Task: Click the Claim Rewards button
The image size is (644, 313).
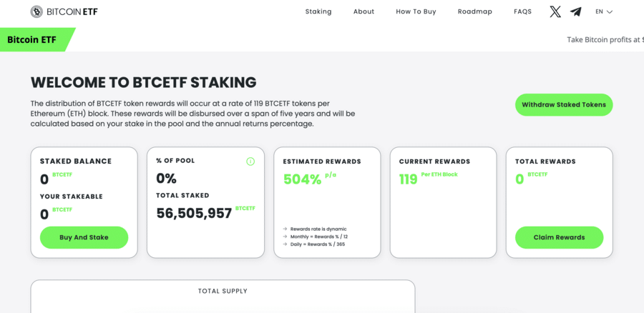Action: (x=559, y=237)
